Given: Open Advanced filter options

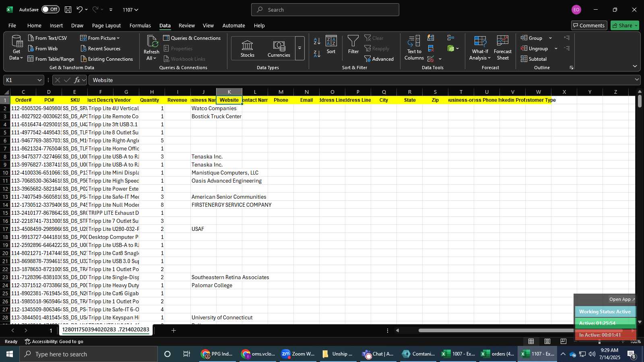Looking at the screenshot, I should pos(379,59).
